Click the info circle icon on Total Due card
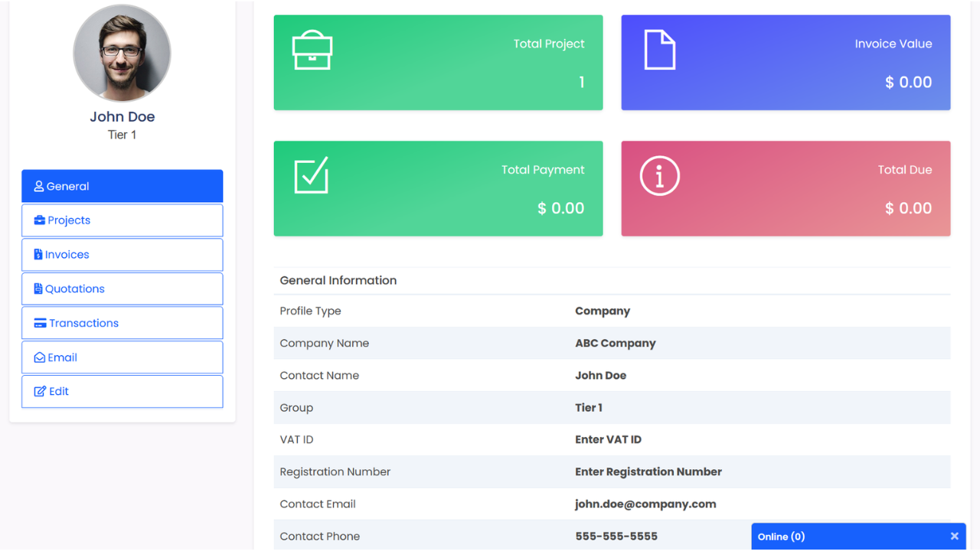 [x=659, y=176]
